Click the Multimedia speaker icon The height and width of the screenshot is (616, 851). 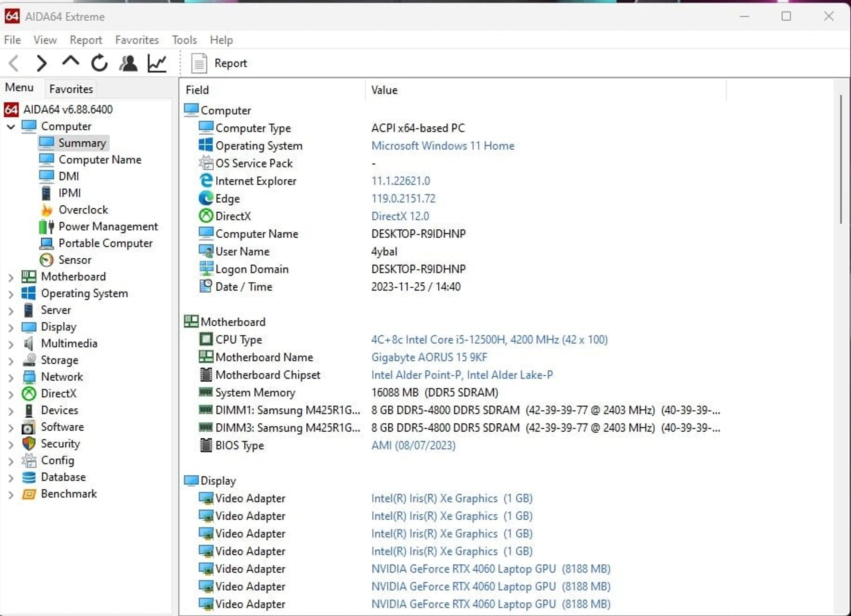(x=29, y=343)
